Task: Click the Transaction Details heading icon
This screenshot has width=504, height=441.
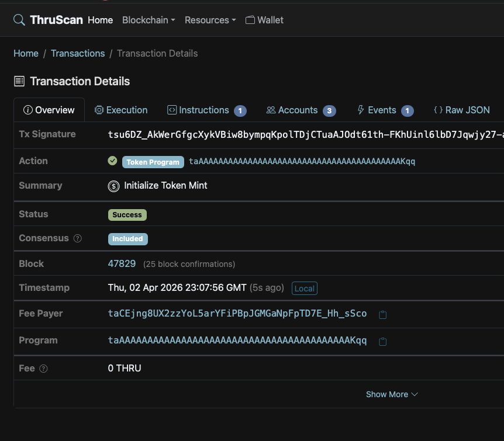Action: 19,81
